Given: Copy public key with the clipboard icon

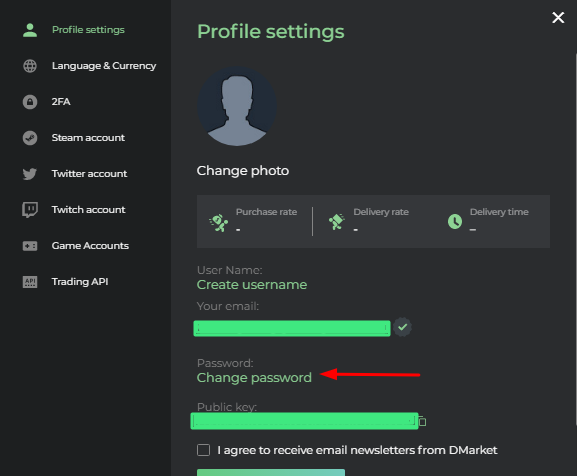Looking at the screenshot, I should click(422, 421).
